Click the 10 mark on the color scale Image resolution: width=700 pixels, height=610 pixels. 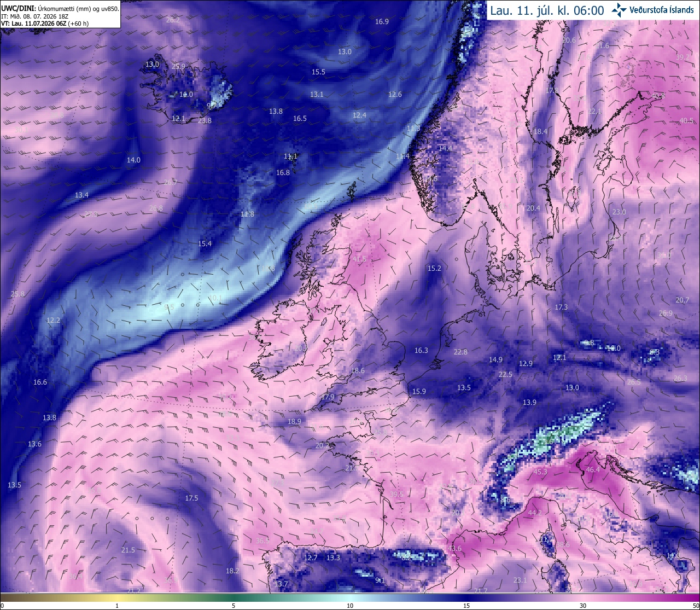350,606
